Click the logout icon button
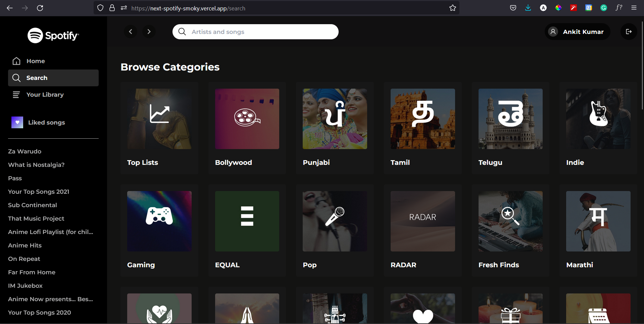The height and width of the screenshot is (324, 644). pyautogui.click(x=629, y=32)
